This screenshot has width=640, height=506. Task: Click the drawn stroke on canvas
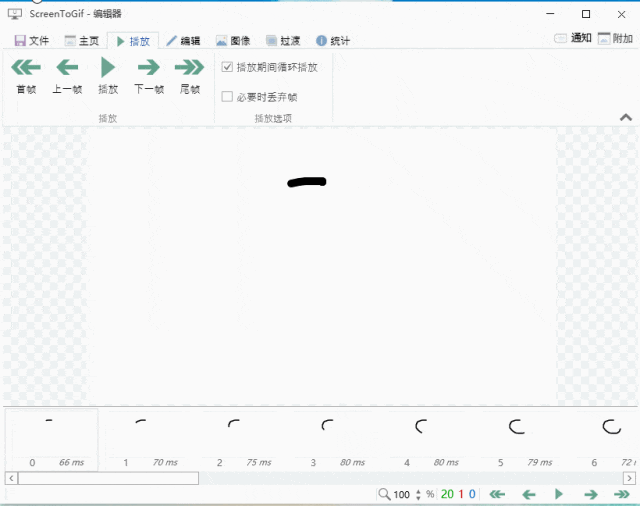(x=307, y=182)
